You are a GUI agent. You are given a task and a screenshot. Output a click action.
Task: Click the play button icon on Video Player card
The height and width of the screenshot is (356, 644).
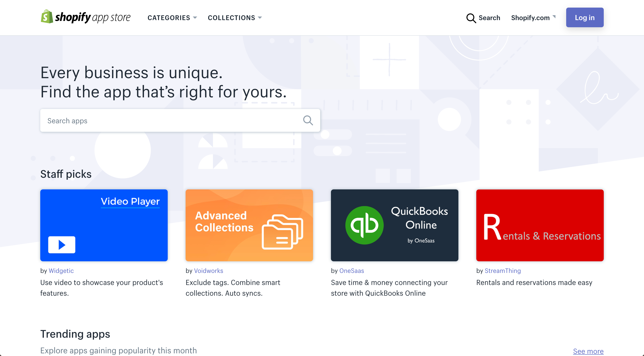point(61,245)
